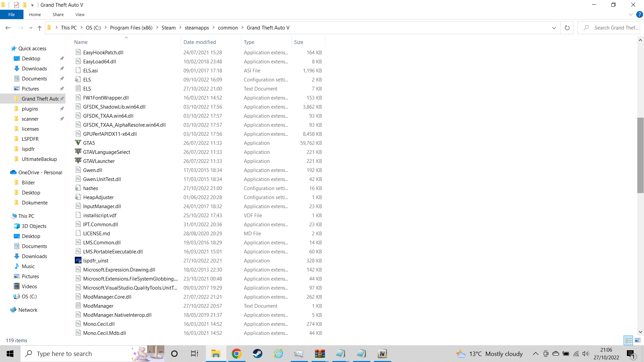Open Steam from the taskbar

coord(257,354)
